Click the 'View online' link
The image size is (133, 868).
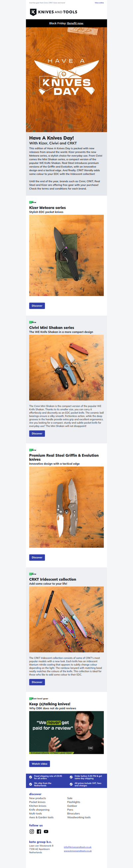coord(99,3)
